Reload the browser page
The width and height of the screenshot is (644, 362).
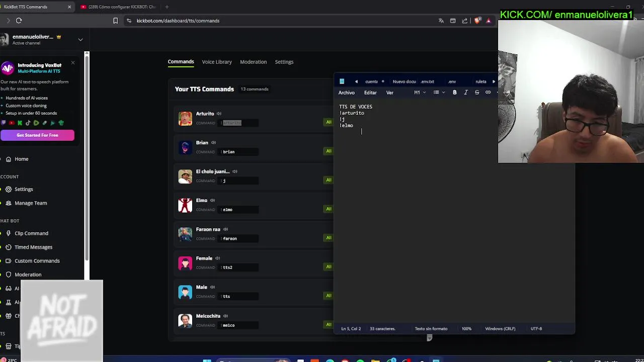coord(19,21)
